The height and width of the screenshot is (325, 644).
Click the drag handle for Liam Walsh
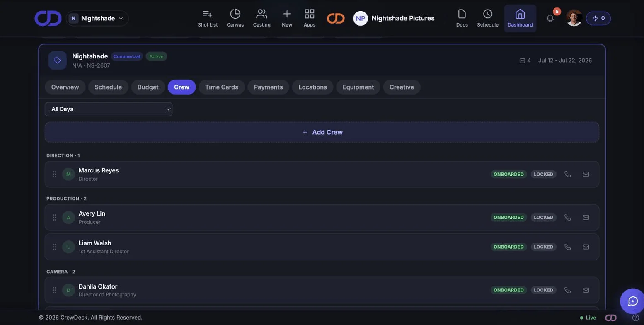point(54,247)
